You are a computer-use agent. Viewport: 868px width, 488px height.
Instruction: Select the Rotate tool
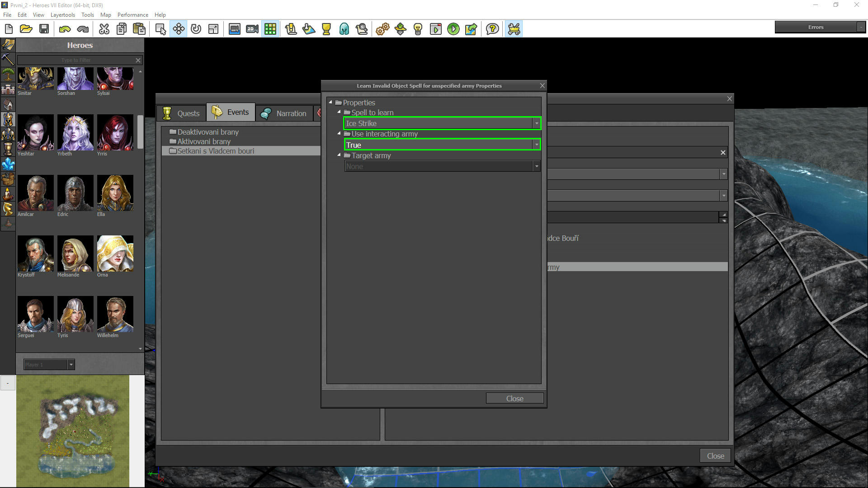click(196, 29)
